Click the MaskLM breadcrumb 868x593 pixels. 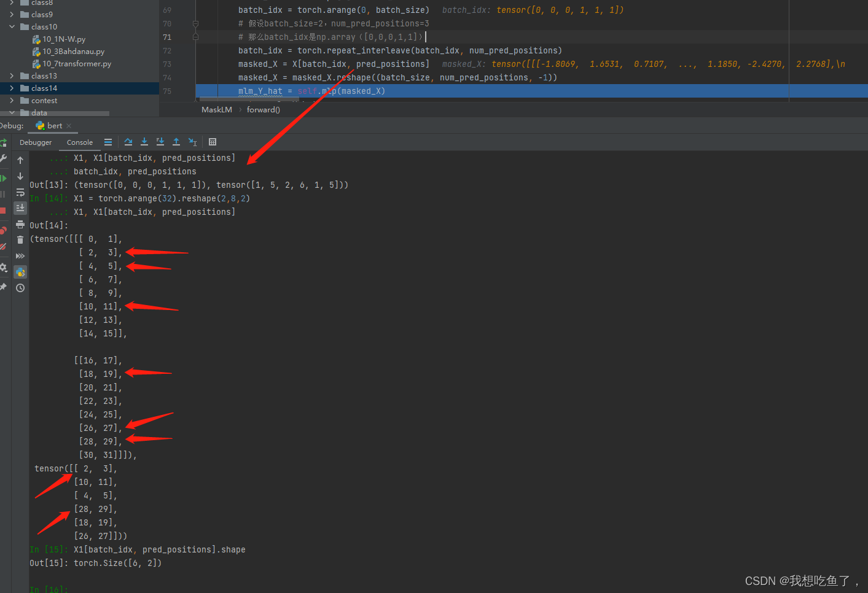[217, 109]
